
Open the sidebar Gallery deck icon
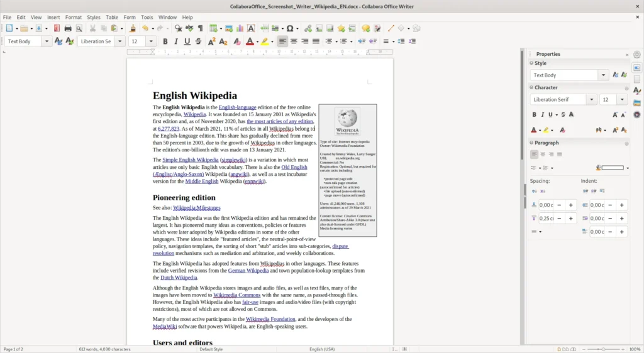point(637,102)
